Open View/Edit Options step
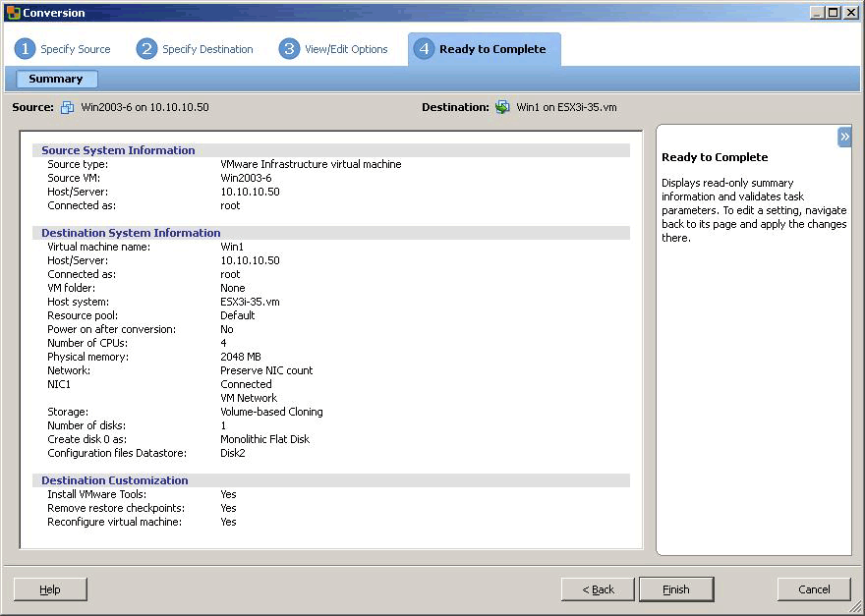 (x=346, y=49)
